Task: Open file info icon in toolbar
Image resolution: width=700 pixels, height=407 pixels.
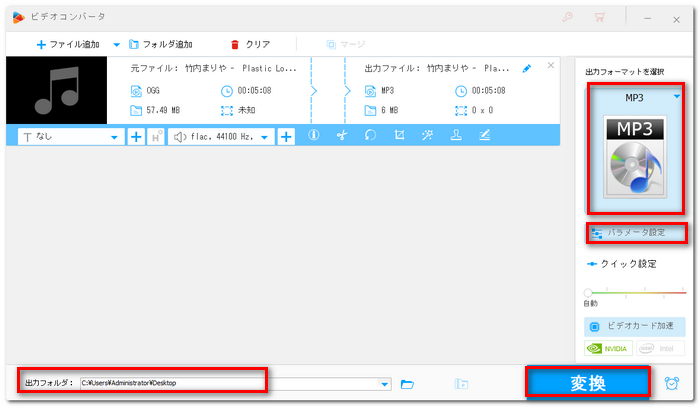Action: pyautogui.click(x=313, y=136)
